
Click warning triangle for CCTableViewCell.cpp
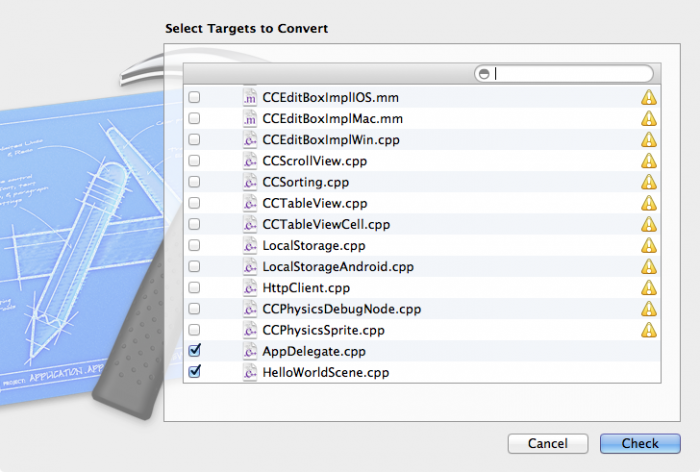(x=649, y=224)
